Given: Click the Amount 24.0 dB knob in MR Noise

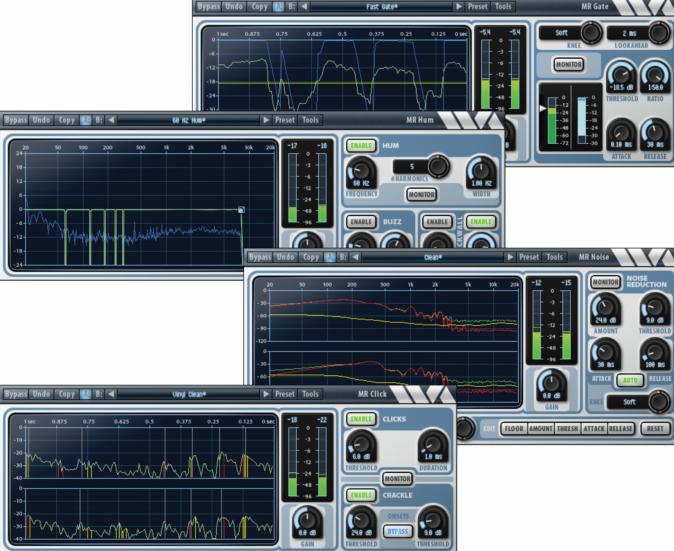Looking at the screenshot, I should pyautogui.click(x=606, y=309).
